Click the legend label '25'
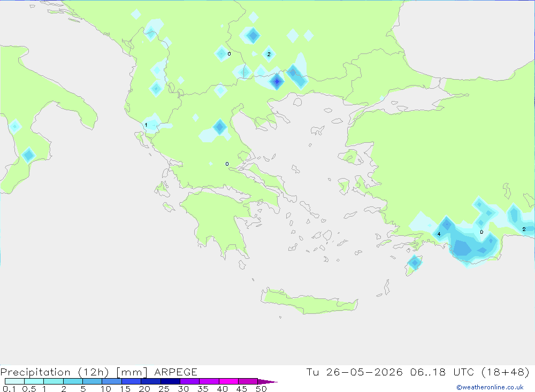535x392 pixels. click(x=164, y=389)
